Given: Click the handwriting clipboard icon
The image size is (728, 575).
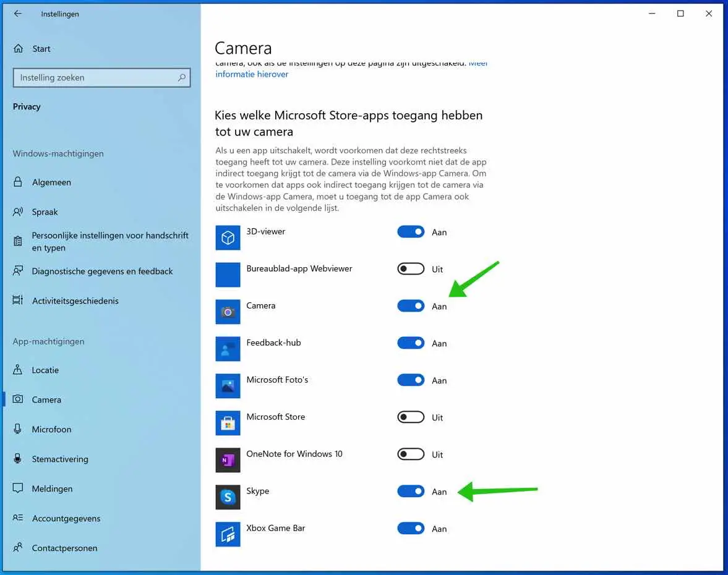Looking at the screenshot, I should (18, 241).
